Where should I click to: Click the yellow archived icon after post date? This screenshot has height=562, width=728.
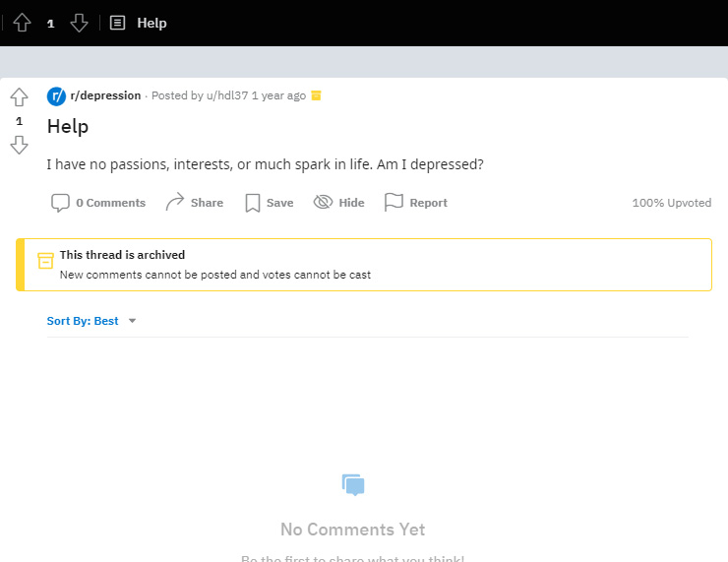(316, 95)
